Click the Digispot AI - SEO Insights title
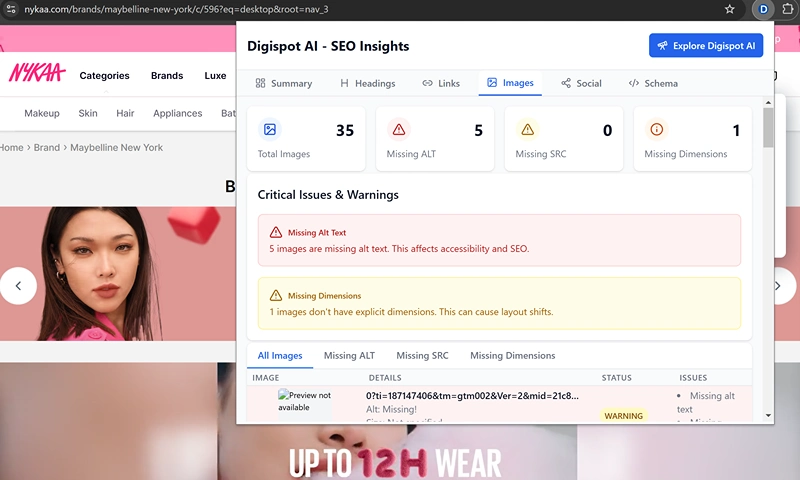This screenshot has height=480, width=800. pos(328,46)
